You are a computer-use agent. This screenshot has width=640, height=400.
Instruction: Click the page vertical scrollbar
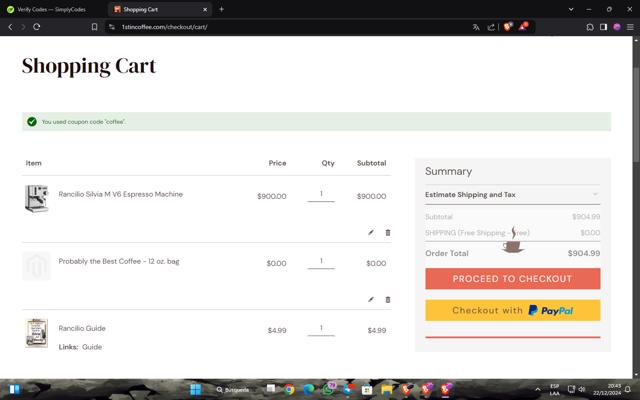click(x=636, y=114)
